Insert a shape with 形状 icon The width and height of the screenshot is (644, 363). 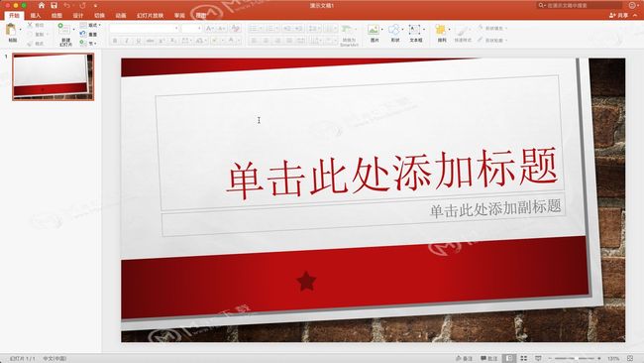394,30
